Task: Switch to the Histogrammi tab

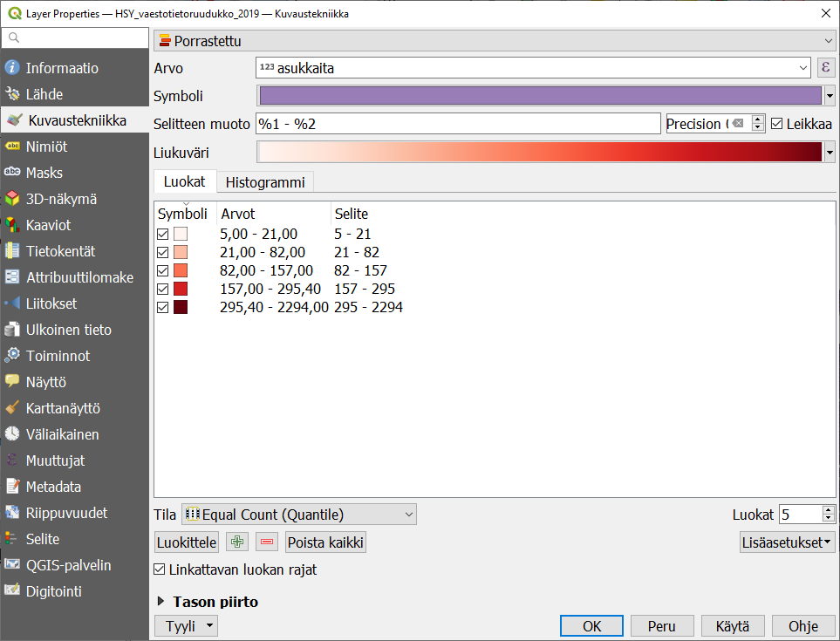Action: tap(264, 182)
